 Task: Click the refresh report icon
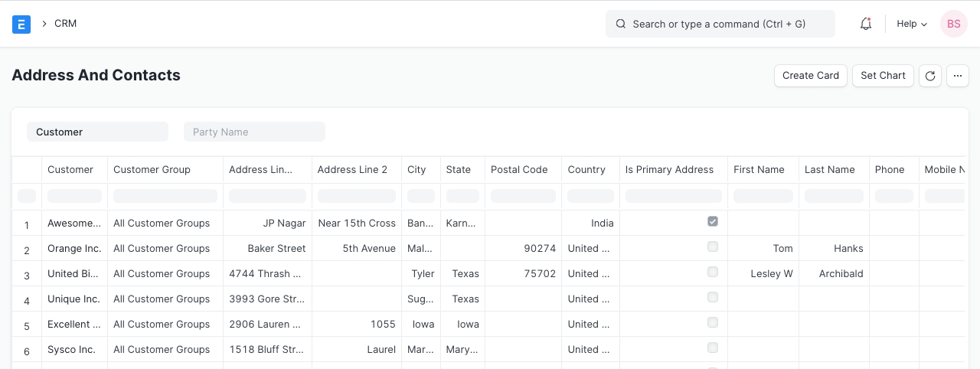929,76
